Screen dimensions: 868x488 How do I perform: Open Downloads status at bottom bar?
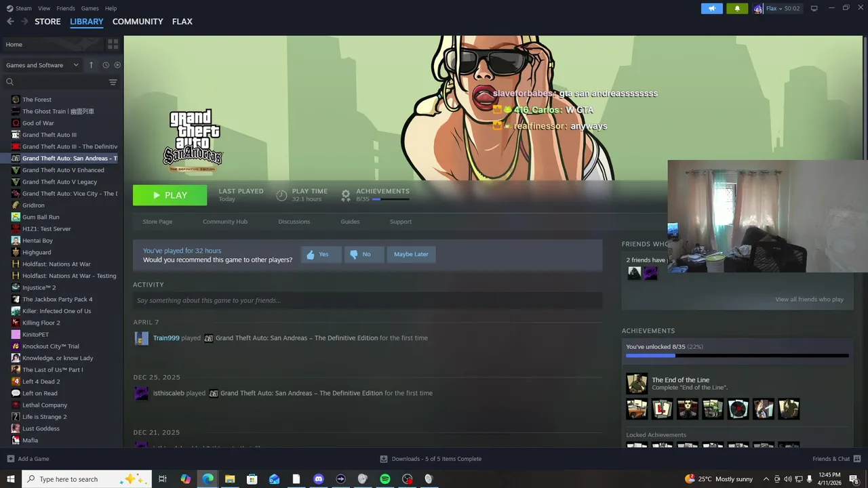coord(431,459)
